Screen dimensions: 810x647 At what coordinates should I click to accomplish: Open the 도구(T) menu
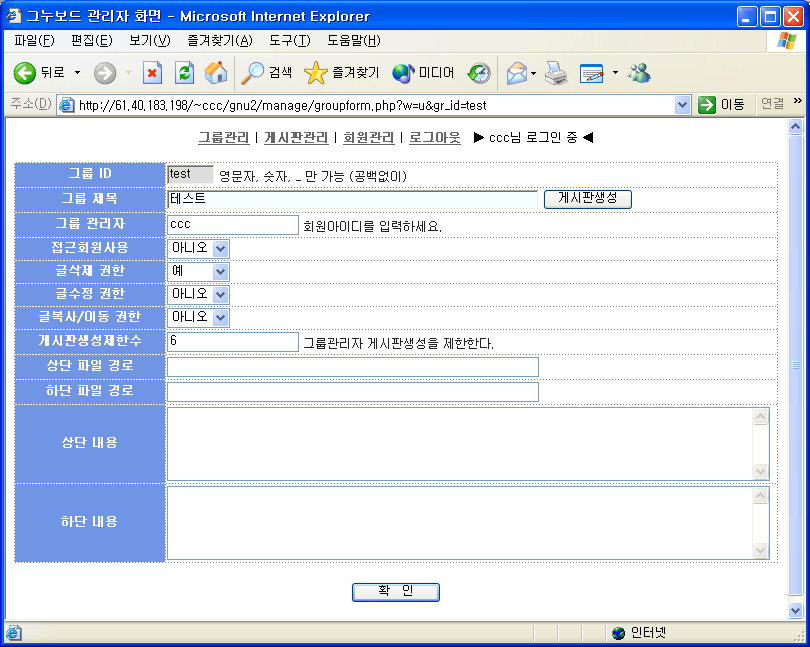[x=289, y=41]
